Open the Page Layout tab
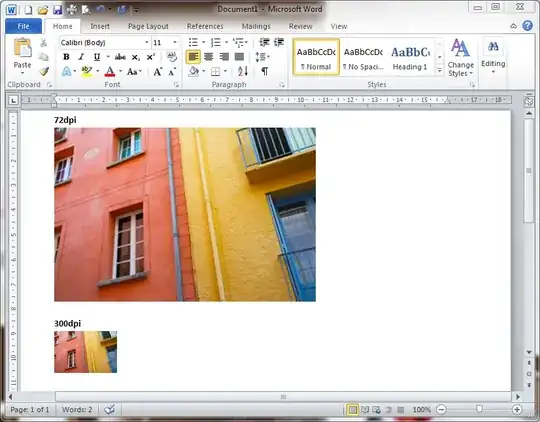Viewport: 540px width, 422px height. pos(148,26)
